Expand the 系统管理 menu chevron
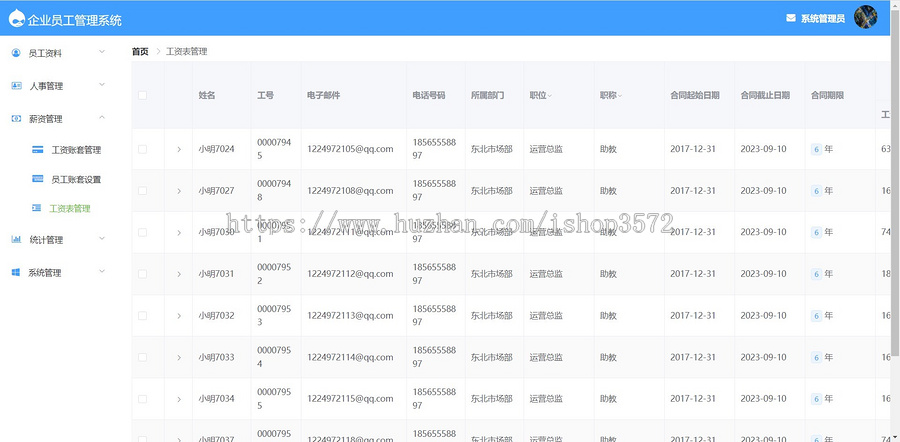900x442 pixels. (102, 270)
